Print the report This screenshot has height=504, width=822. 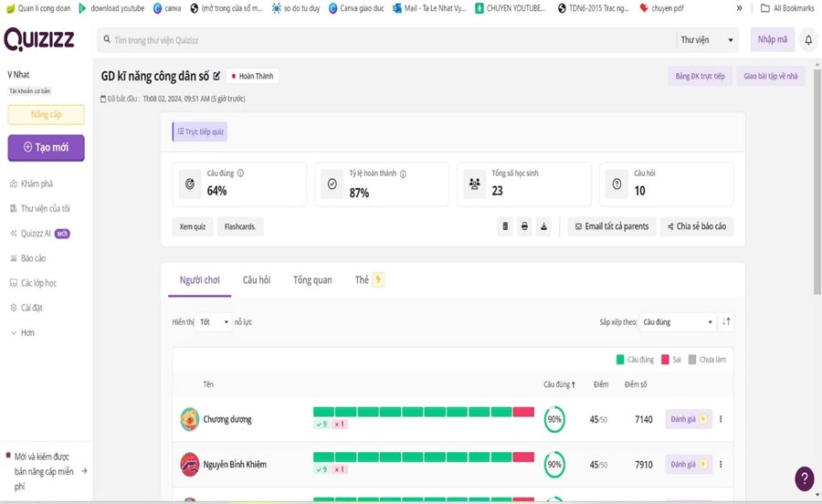[x=524, y=226]
